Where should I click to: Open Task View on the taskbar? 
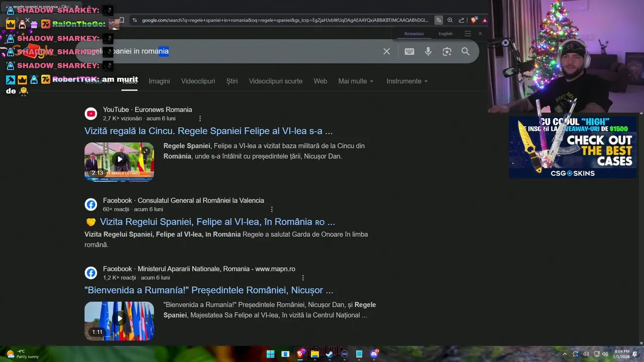285,354
